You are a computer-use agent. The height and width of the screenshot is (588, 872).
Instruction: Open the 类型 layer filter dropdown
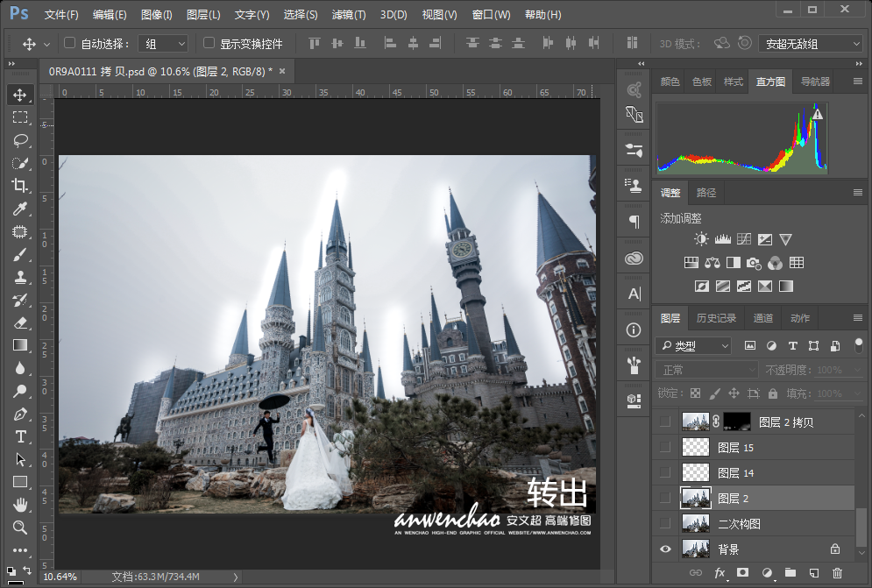(693, 345)
